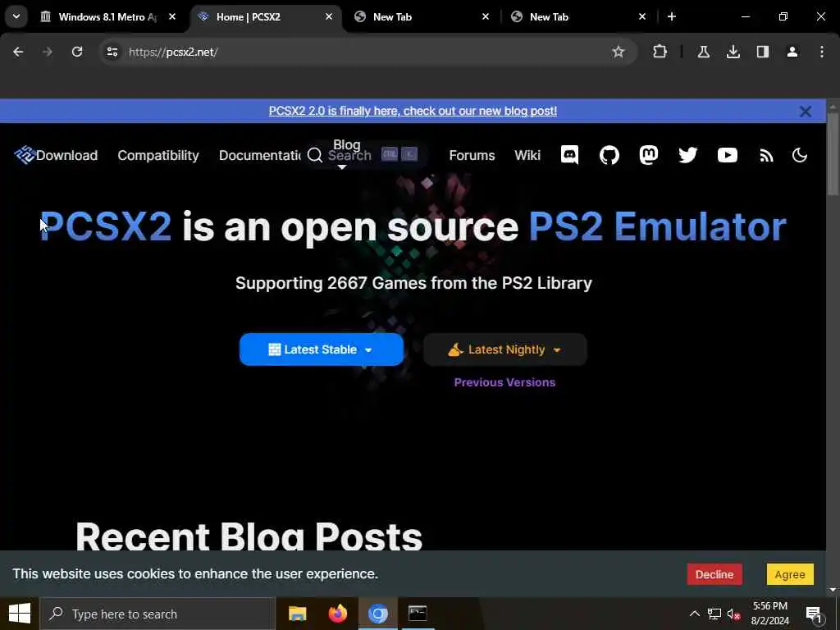Click the Windows taskbar search box

157,614
